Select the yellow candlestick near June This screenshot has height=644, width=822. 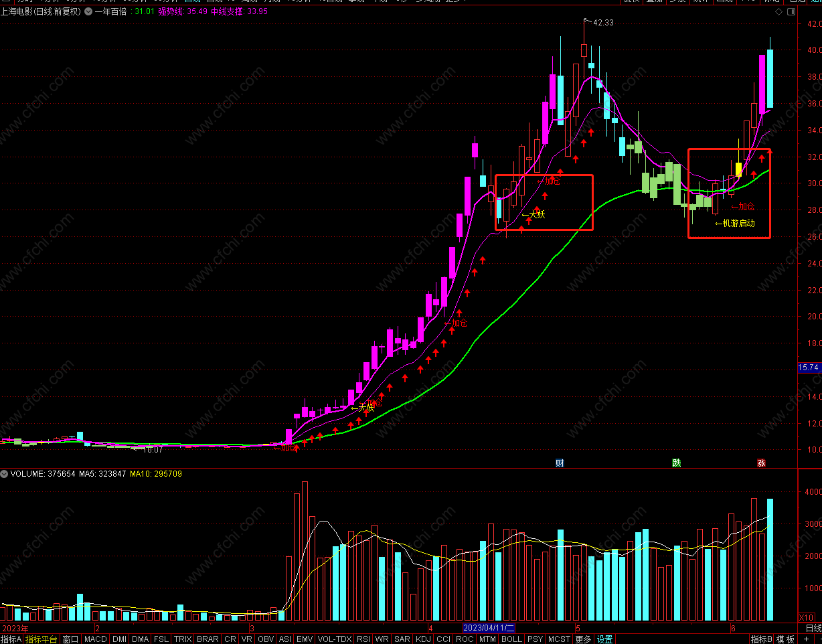(738, 169)
